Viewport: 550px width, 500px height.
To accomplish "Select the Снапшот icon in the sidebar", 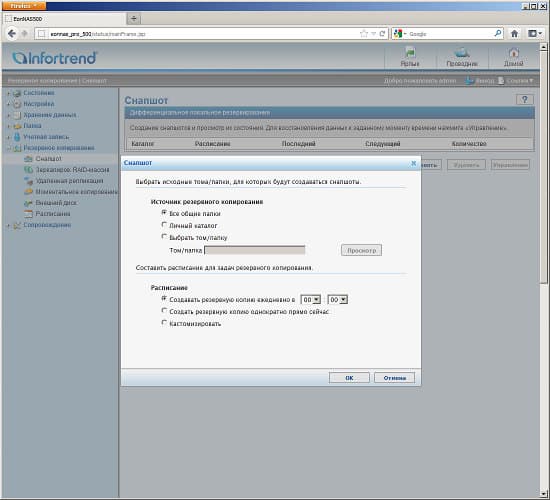I will click(29, 159).
